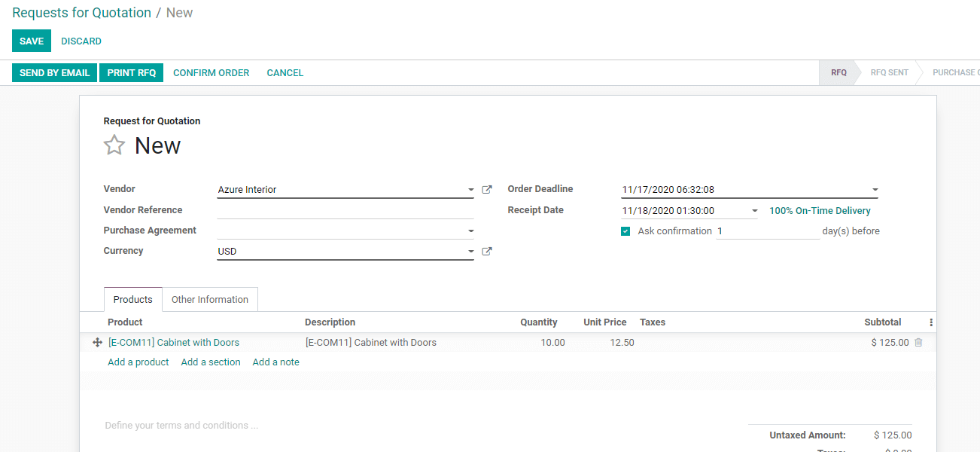This screenshot has height=452, width=980.
Task: Click the Vendor Reference input field
Action: click(x=345, y=211)
